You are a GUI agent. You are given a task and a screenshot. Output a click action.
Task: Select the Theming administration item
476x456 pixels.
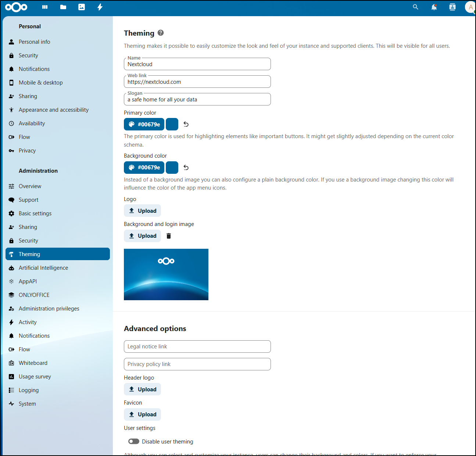point(58,254)
